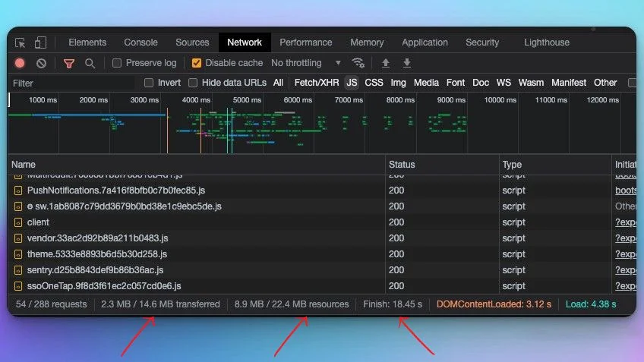Filter requests by Img

click(398, 83)
